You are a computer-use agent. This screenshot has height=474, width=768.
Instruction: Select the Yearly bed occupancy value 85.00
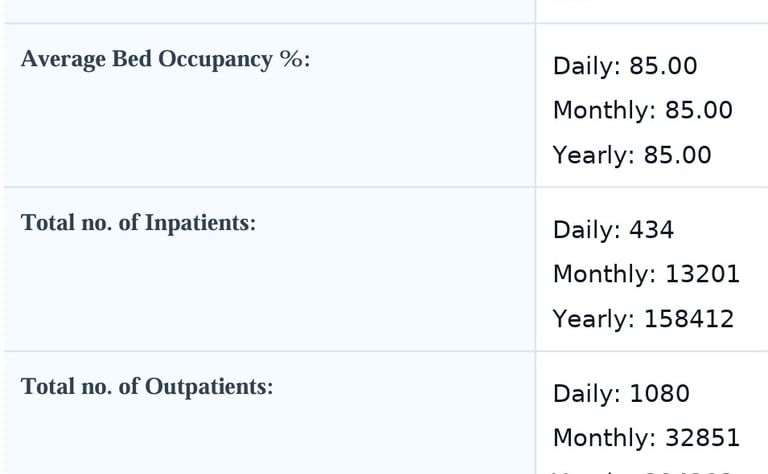(x=632, y=155)
